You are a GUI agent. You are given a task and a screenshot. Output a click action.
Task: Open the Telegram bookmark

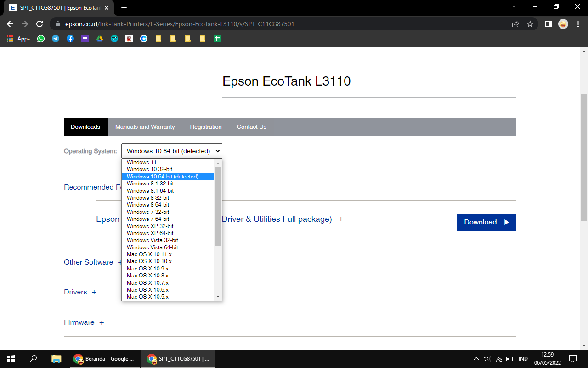[56, 39]
